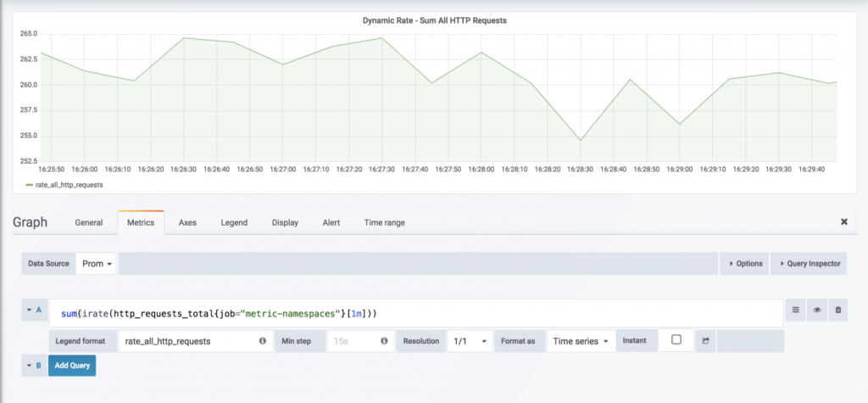The image size is (868, 403).
Task: Enable the Instant checkbox
Action: point(676,340)
